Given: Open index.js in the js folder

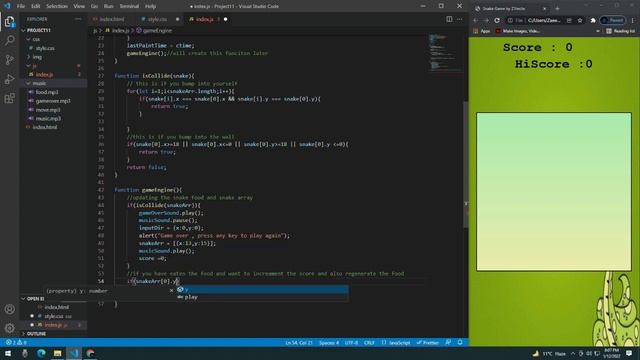Looking at the screenshot, I should click(44, 74).
